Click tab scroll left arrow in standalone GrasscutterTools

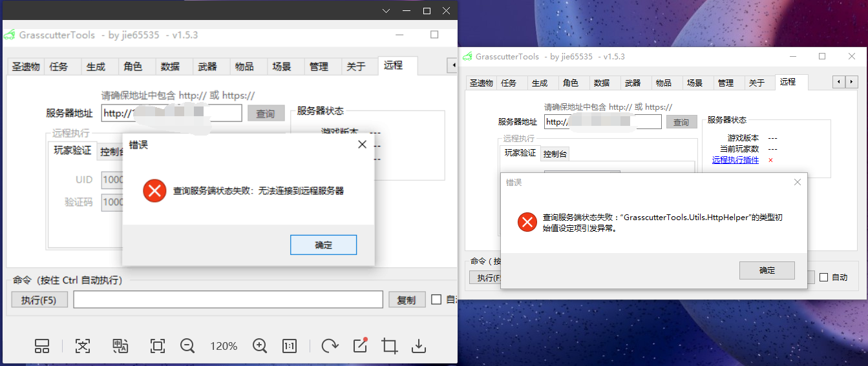click(x=838, y=81)
